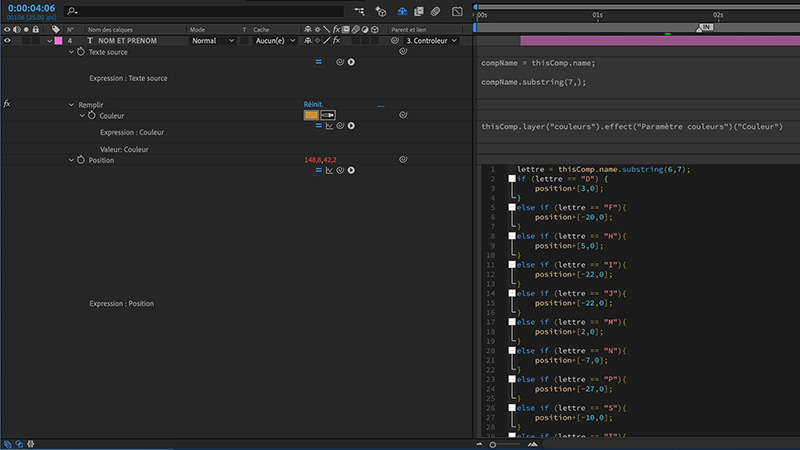Click the Couleur orange color swatch
Screen dimensions: 800x450
pos(311,115)
